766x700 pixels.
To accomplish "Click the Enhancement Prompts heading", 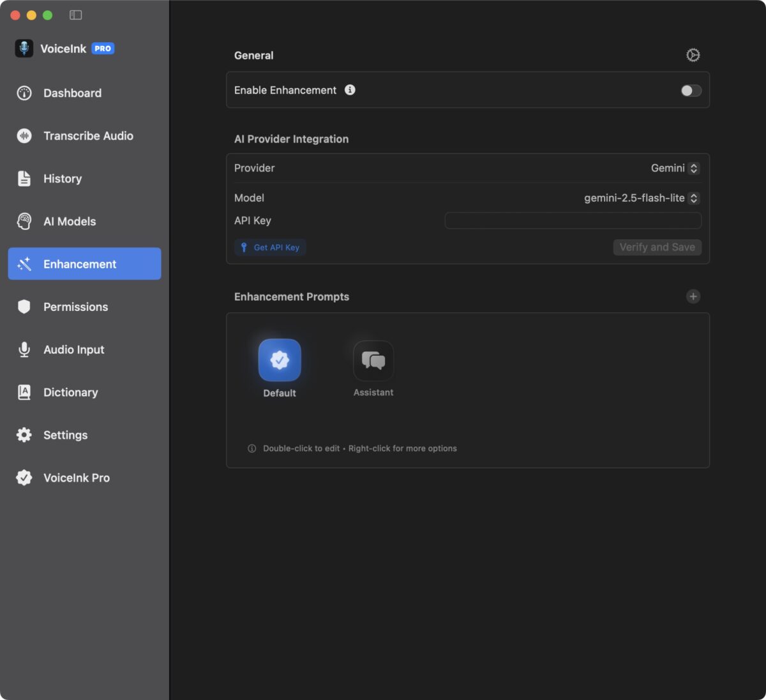I will coord(292,297).
